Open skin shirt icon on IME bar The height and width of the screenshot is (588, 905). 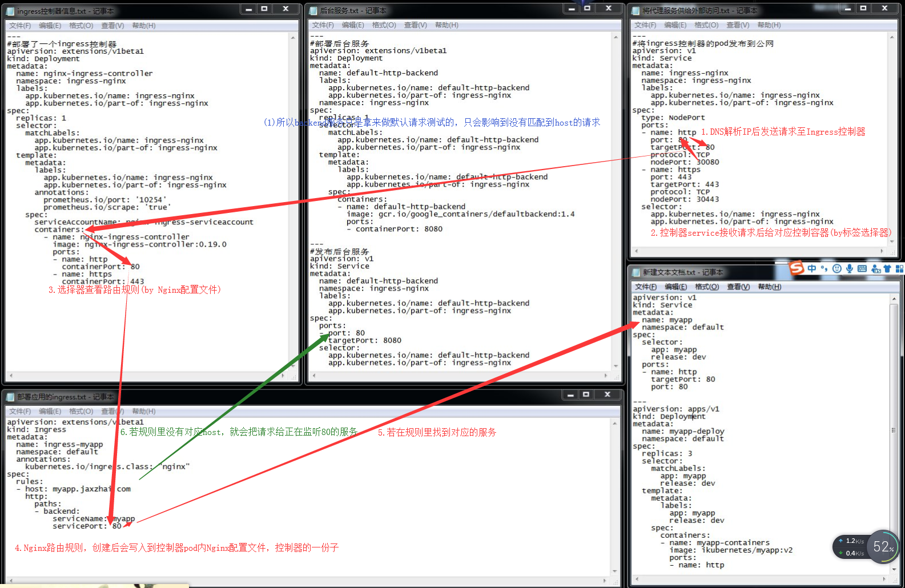887,268
